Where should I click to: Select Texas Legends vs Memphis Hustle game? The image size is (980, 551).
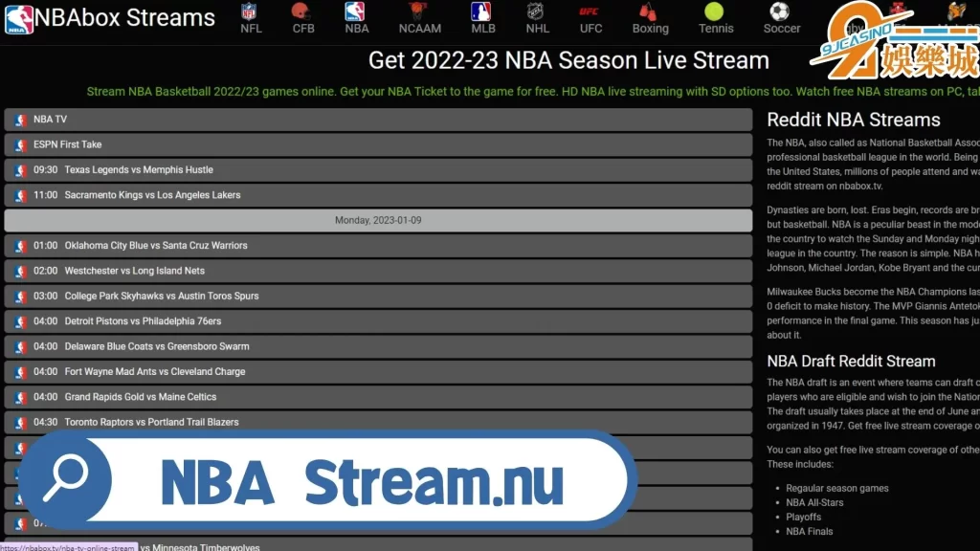(x=378, y=170)
